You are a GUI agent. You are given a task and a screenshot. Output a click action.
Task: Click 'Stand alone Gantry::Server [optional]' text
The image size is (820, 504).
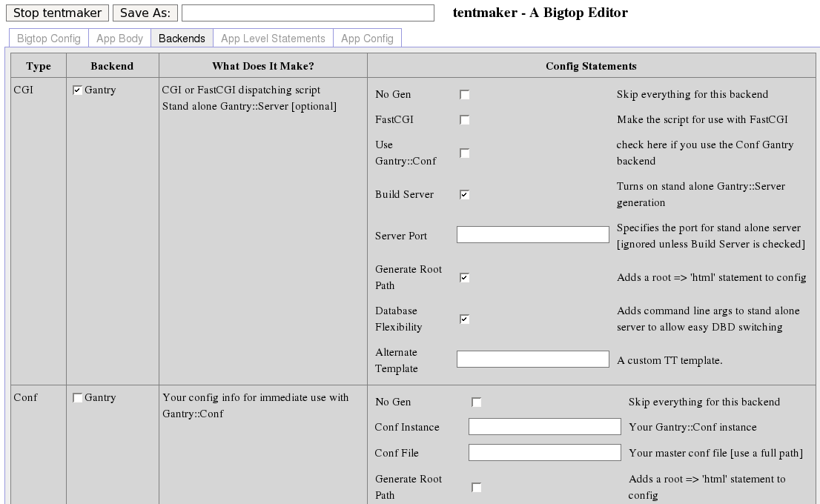(x=249, y=106)
